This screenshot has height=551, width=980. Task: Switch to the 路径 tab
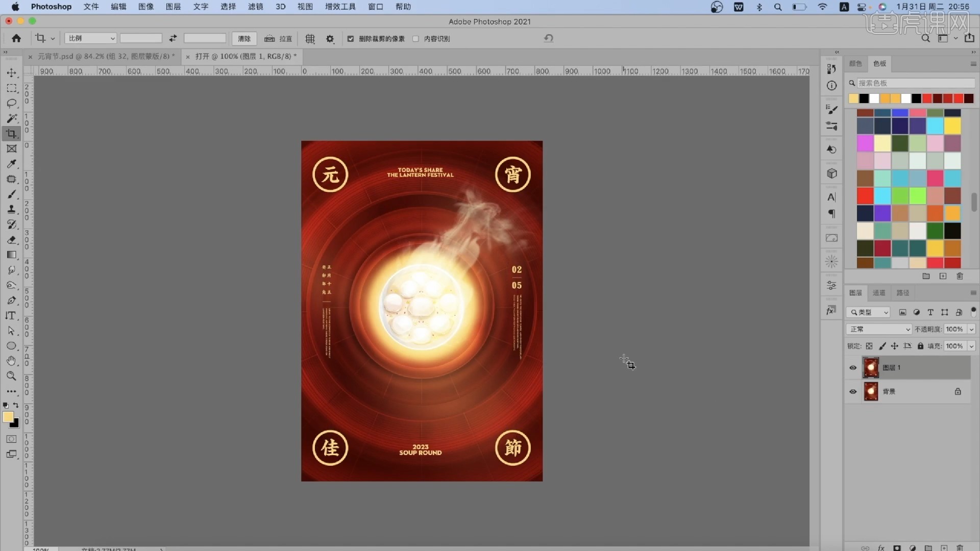[902, 293]
